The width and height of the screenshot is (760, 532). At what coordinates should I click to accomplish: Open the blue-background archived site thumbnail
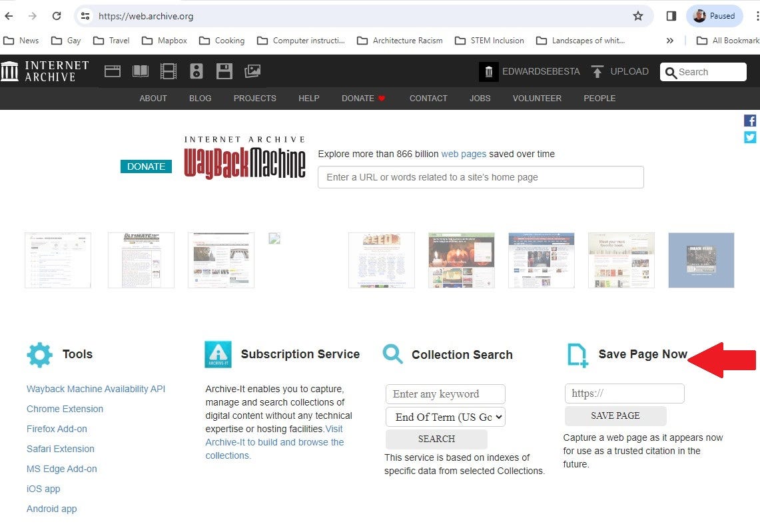(701, 260)
